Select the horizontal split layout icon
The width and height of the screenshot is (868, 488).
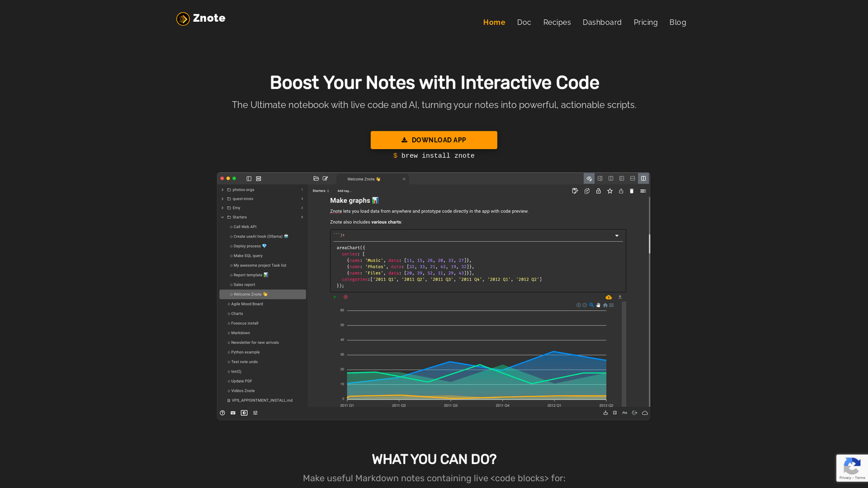click(x=633, y=178)
